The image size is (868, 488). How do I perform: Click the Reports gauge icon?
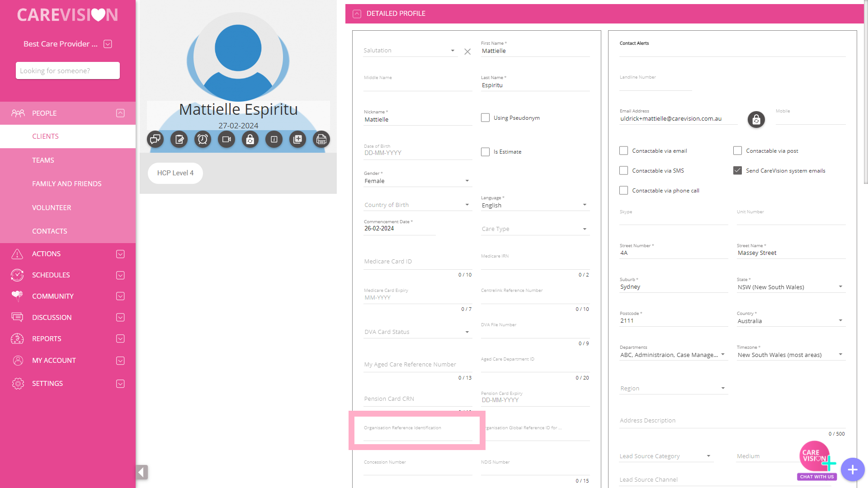[17, 338]
